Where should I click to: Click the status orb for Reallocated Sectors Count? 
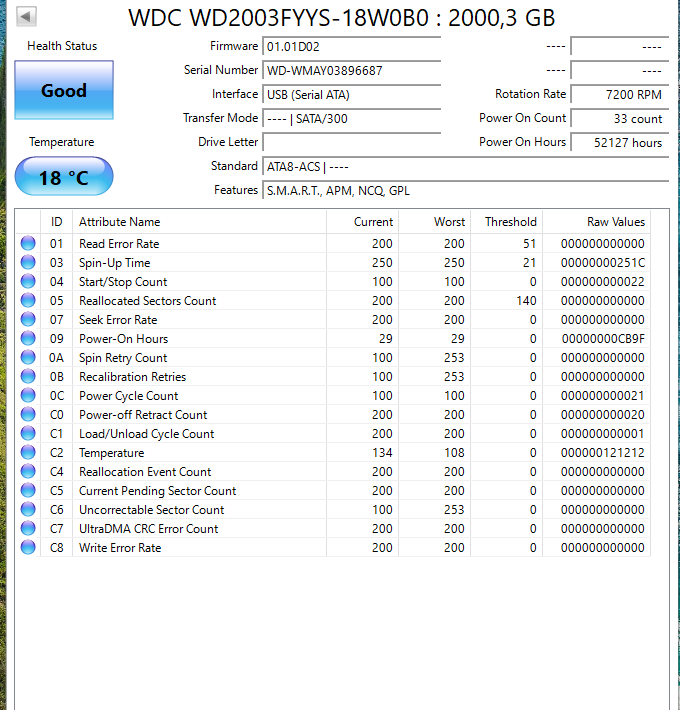click(x=28, y=300)
